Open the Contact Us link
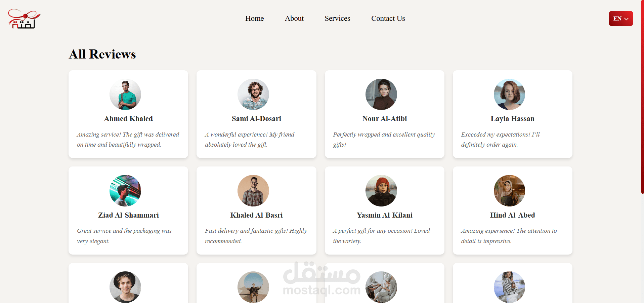Screen dimensions: 644x303 [x=388, y=18]
